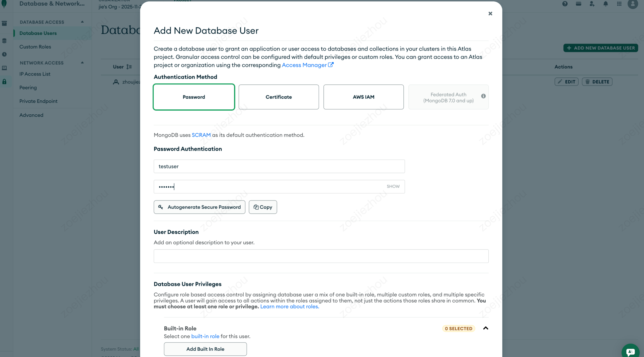Select Certificate authentication method
Viewport: 644px width, 357px height.
coord(279,97)
